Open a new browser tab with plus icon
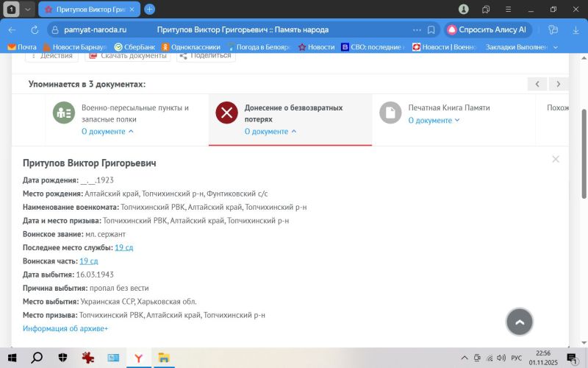Viewport: 588px width, 368px height. click(x=149, y=10)
